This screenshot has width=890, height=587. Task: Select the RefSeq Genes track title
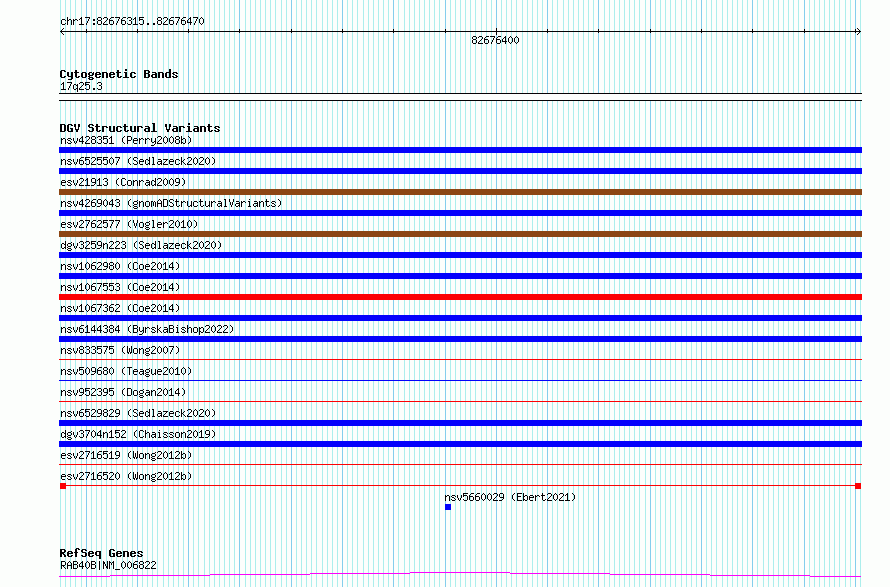click(101, 553)
